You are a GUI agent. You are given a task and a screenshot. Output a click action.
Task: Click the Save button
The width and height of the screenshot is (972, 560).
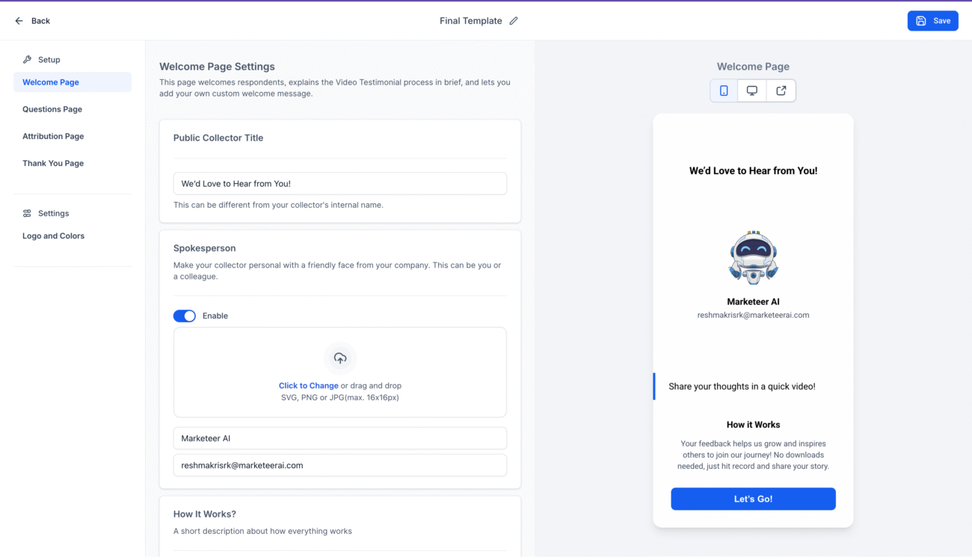tap(932, 20)
